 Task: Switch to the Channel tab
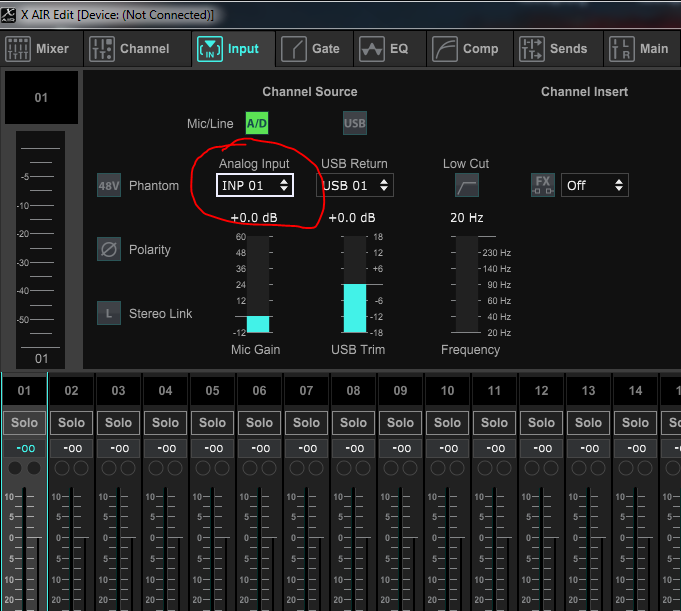(x=137, y=49)
